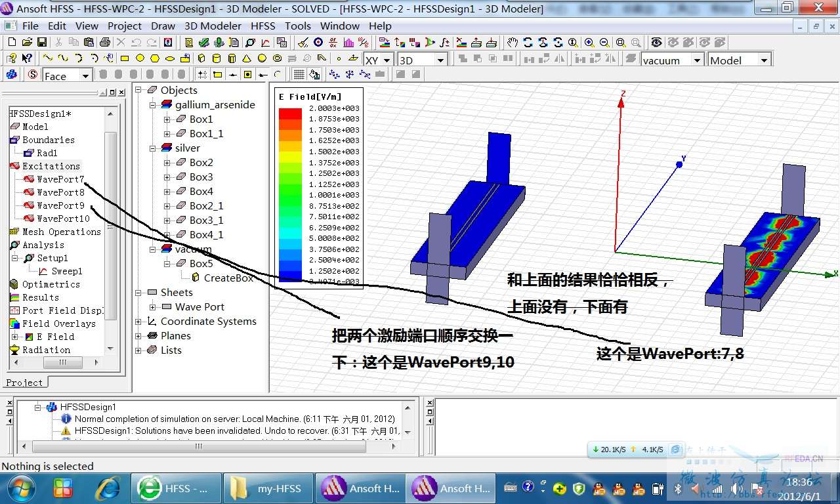Select the Draw Torus tool
The height and width of the screenshot is (504, 840).
[277, 58]
